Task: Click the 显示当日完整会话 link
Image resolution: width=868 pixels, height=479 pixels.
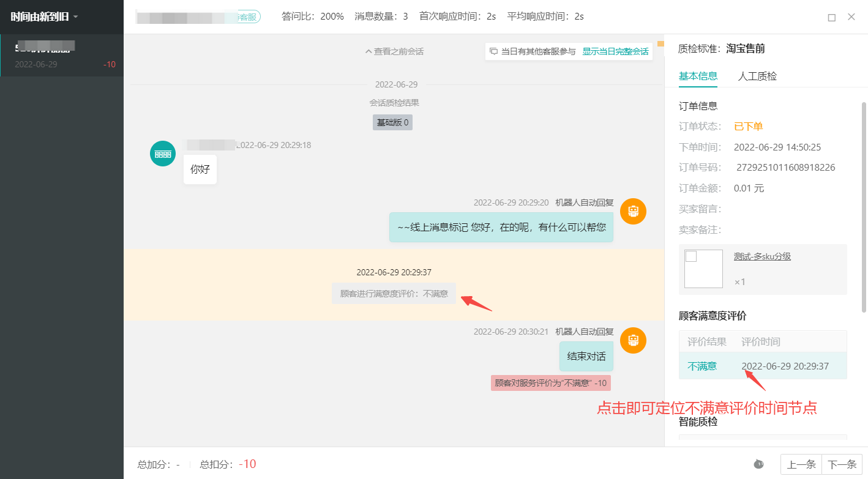Action: pos(615,51)
